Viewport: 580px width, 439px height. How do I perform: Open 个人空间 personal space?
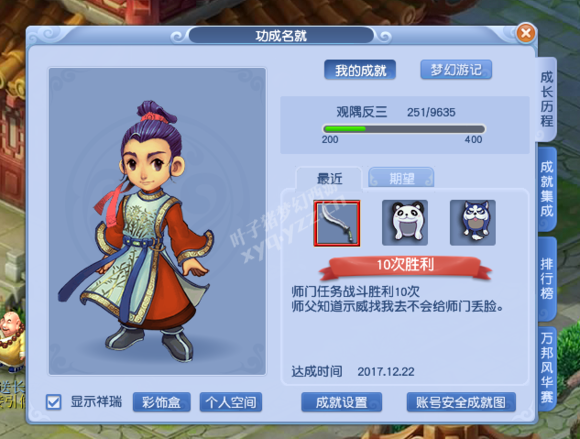(231, 402)
